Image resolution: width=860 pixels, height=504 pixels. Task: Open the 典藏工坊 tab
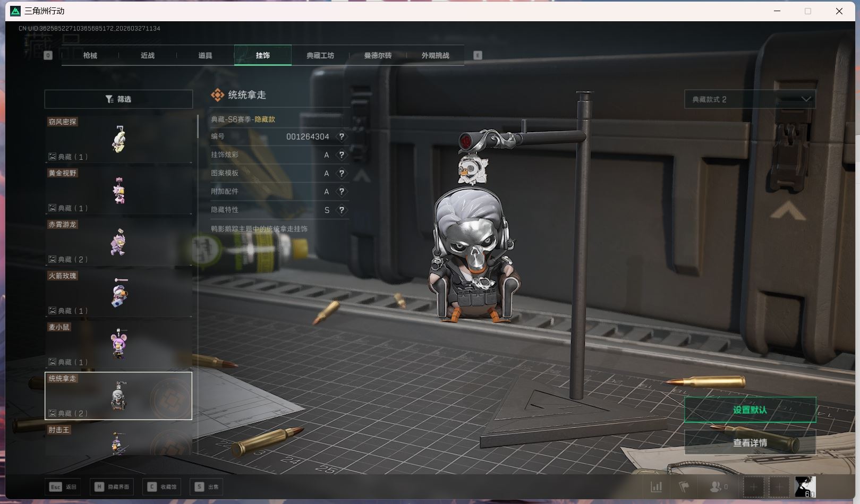[320, 55]
